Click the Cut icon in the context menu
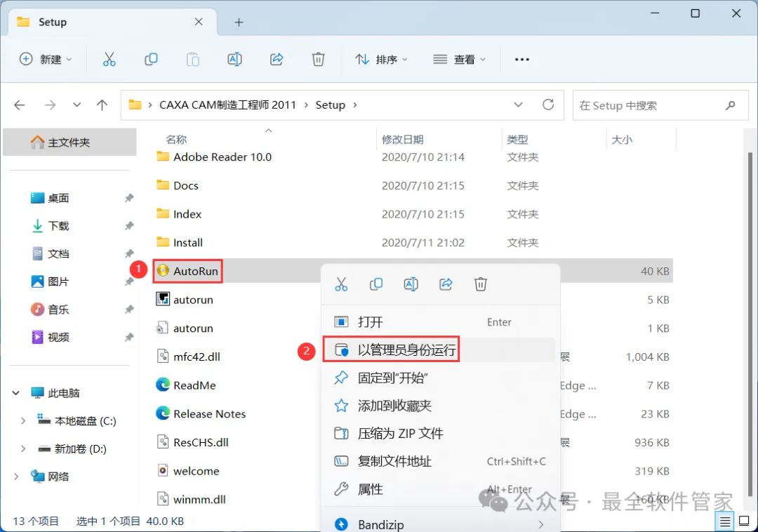 tap(341, 284)
